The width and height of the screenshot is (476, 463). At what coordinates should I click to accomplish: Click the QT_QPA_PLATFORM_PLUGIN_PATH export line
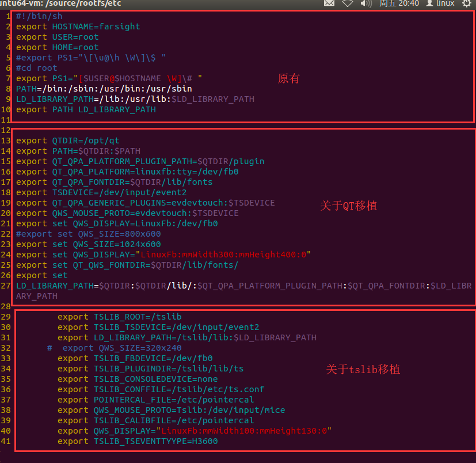pyautogui.click(x=140, y=161)
